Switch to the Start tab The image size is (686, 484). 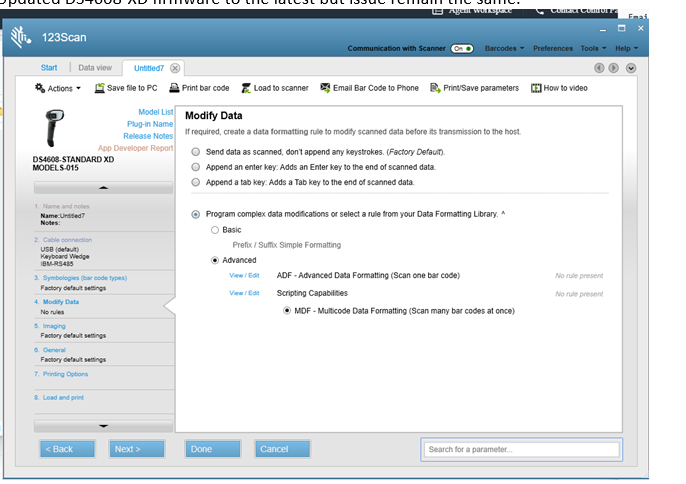coord(49,68)
